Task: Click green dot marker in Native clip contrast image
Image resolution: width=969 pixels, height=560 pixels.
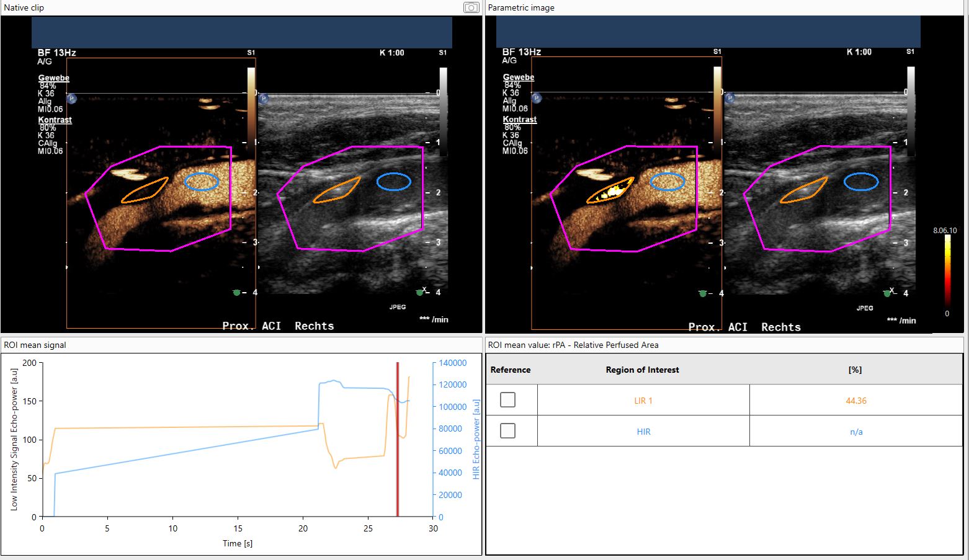Action: coord(236,292)
